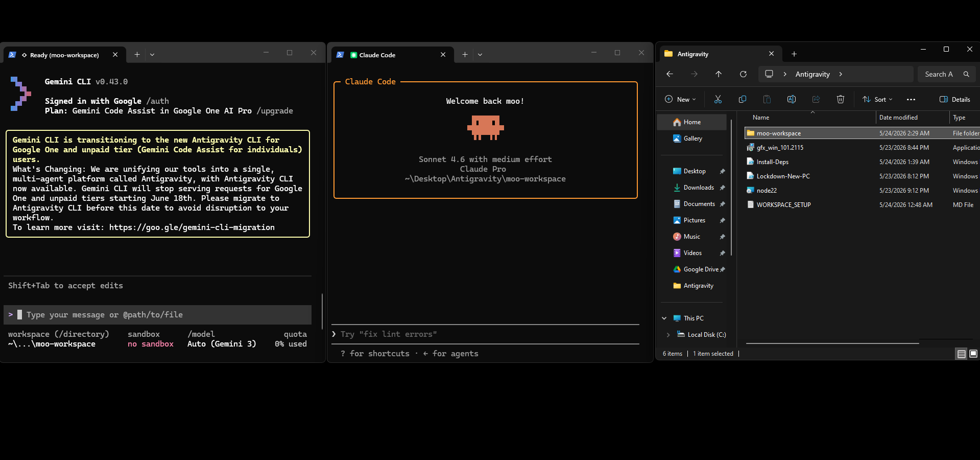
Task: Select node22 file
Action: [x=862, y=191]
